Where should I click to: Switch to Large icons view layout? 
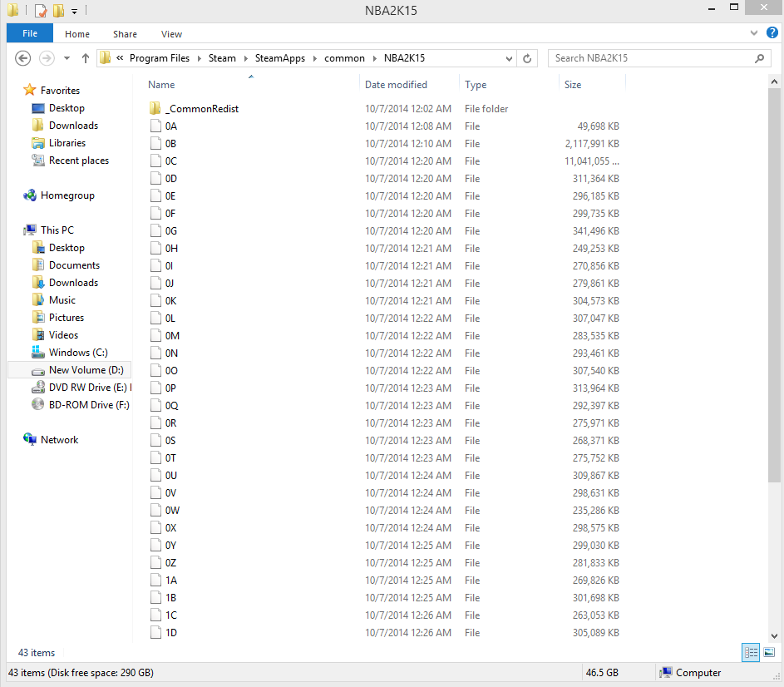point(769,652)
